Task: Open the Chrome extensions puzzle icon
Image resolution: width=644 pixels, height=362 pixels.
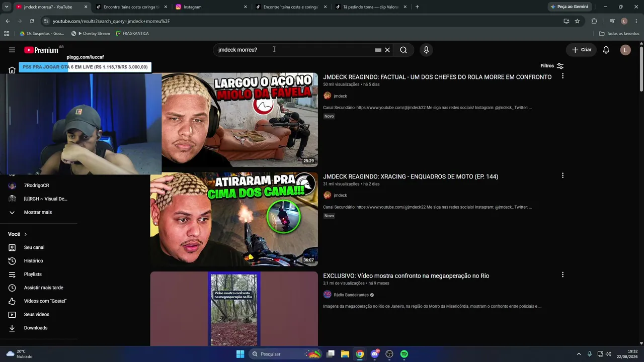Action: (594, 21)
